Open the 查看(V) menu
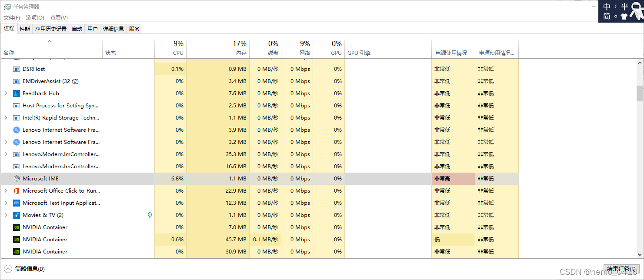This screenshot has height=280, width=644. (x=59, y=18)
